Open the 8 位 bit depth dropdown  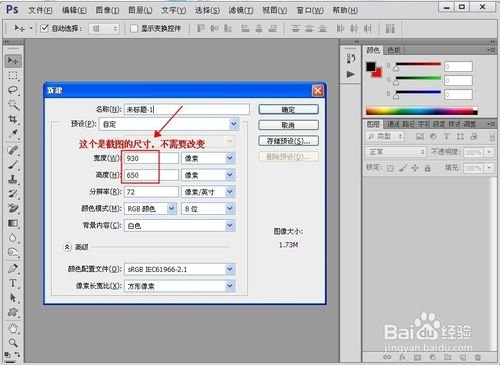(x=208, y=209)
